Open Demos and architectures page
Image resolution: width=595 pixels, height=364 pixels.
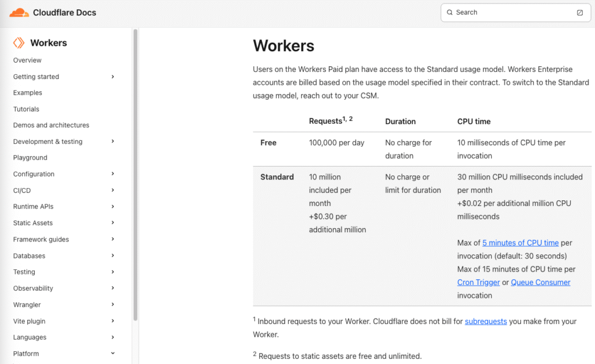[51, 125]
